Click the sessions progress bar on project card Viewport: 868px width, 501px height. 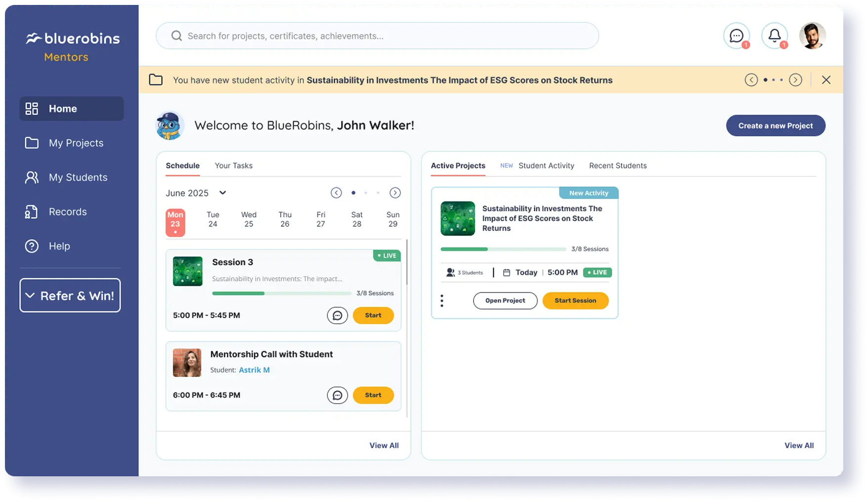click(x=503, y=249)
